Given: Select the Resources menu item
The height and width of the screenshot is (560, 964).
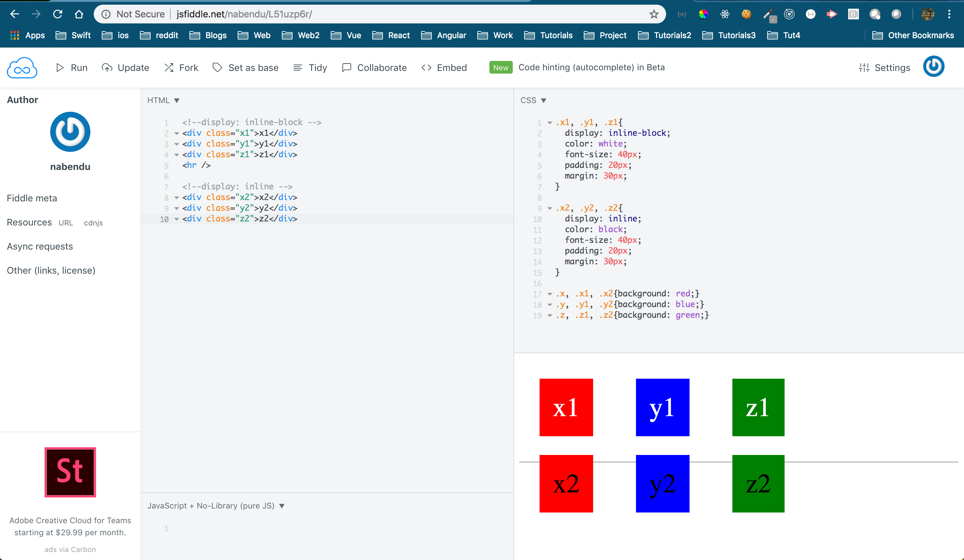Looking at the screenshot, I should [x=28, y=222].
